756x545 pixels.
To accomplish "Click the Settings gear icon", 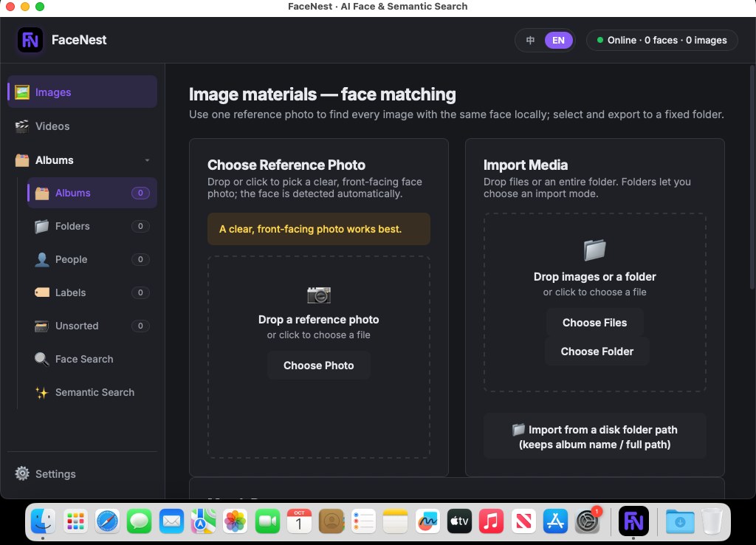I will [21, 473].
